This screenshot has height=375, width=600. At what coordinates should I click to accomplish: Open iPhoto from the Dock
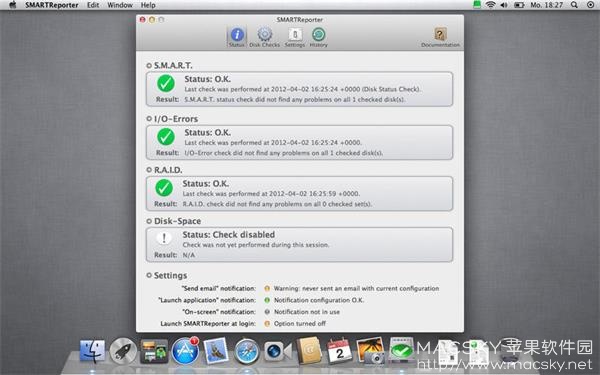[370, 351]
